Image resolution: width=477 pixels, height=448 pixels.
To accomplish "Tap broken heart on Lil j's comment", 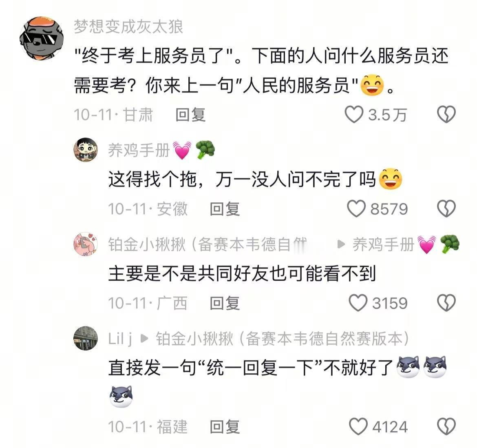I will [446, 426].
